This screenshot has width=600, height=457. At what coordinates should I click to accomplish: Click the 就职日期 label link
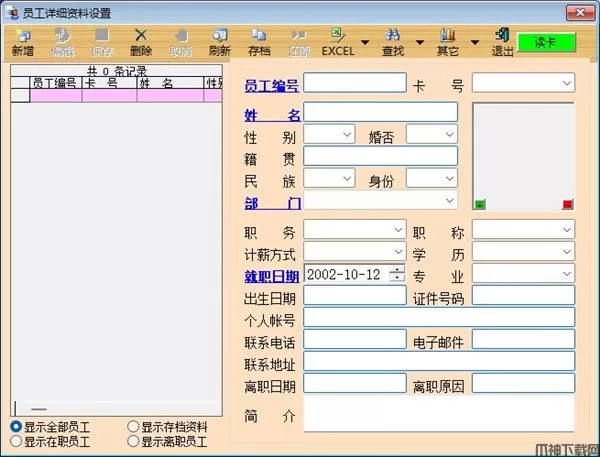click(271, 275)
